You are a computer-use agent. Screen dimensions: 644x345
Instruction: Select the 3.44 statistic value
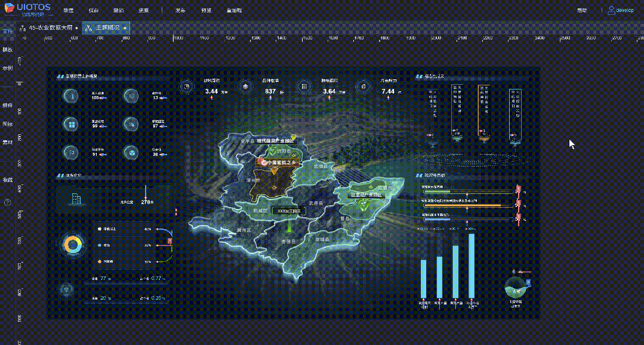tap(211, 91)
